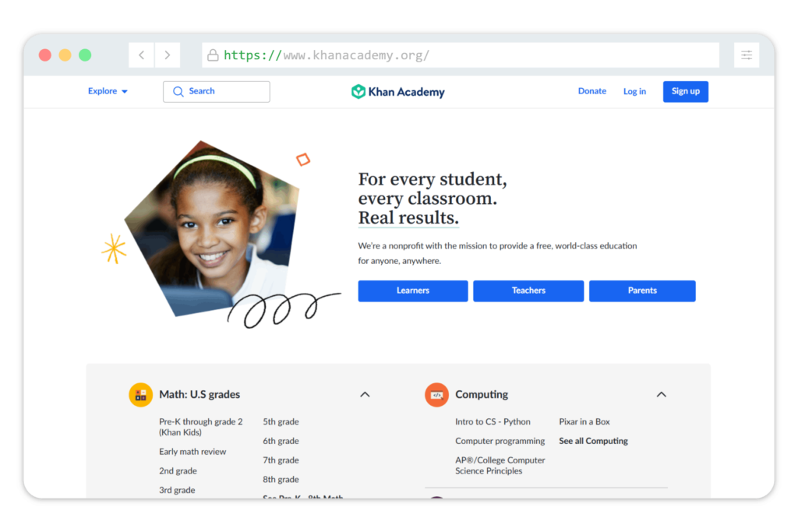Click the Search input field
Screen dimensions: 798x532
tap(217, 92)
